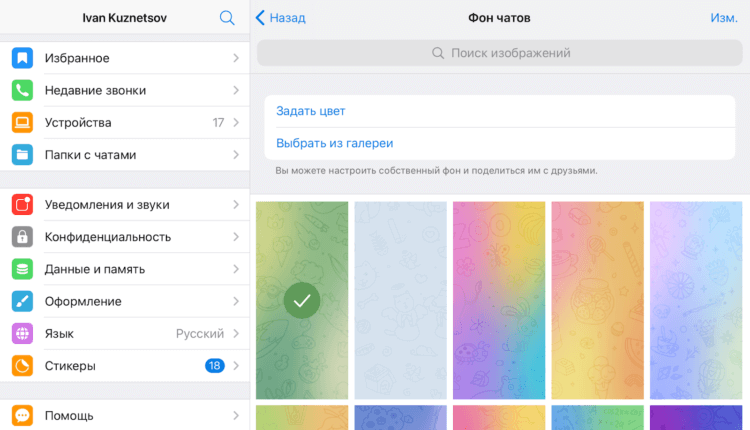Tap the folder icon for Папки с чатами
750x430 pixels.
pyautogui.click(x=22, y=155)
